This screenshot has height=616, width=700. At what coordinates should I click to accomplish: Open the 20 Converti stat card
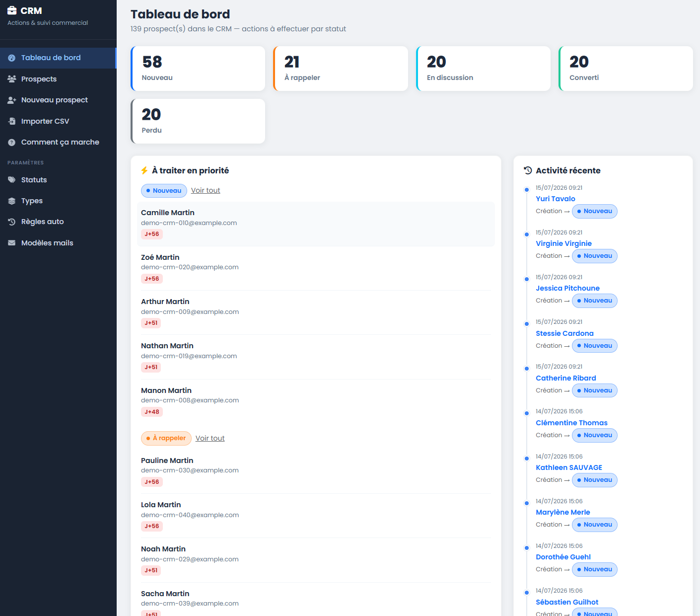pyautogui.click(x=626, y=69)
